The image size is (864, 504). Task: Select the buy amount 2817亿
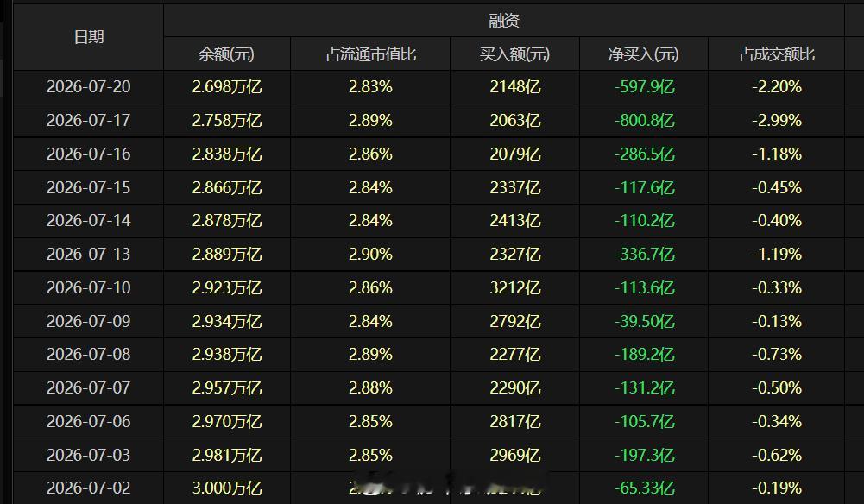coord(514,421)
